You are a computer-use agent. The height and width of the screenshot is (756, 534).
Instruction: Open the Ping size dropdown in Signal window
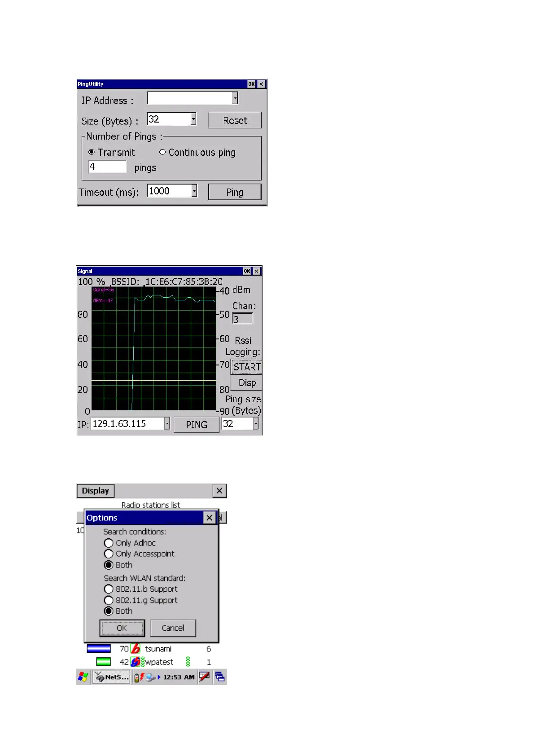pyautogui.click(x=256, y=423)
